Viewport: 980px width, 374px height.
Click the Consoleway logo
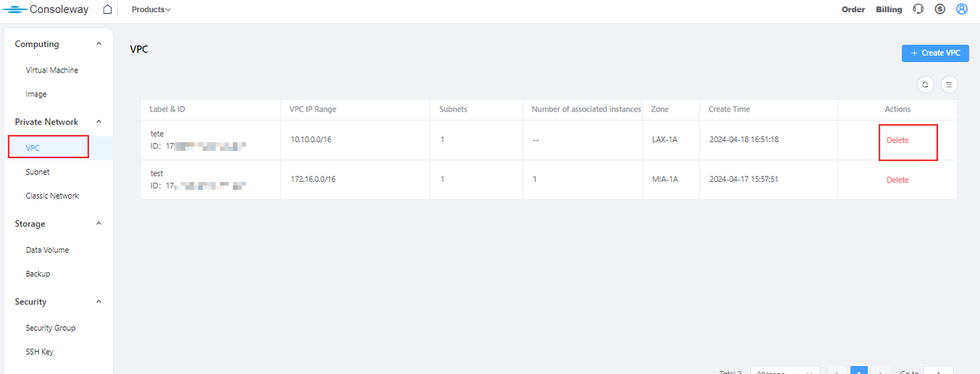[46, 10]
